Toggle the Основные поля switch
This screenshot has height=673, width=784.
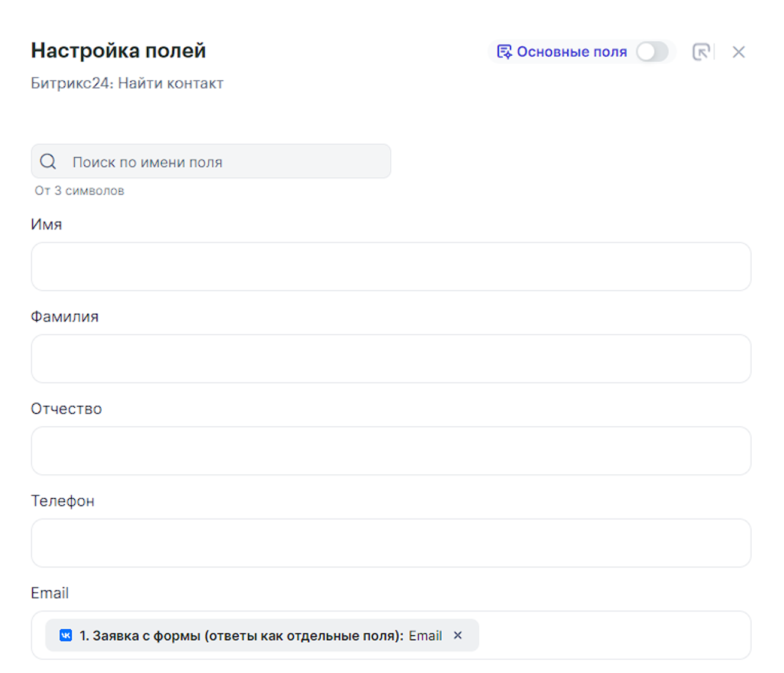(652, 52)
